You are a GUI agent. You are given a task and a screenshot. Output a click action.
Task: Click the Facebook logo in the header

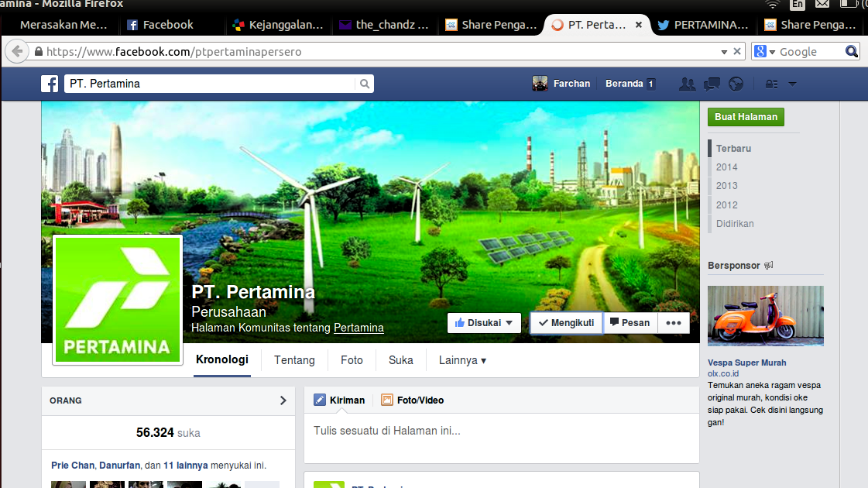coord(50,84)
